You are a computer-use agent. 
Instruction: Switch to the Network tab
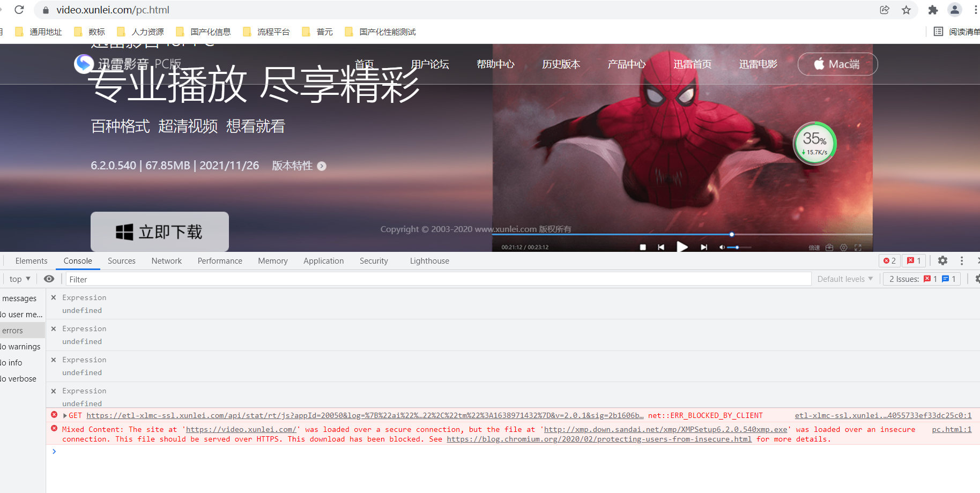coord(166,261)
